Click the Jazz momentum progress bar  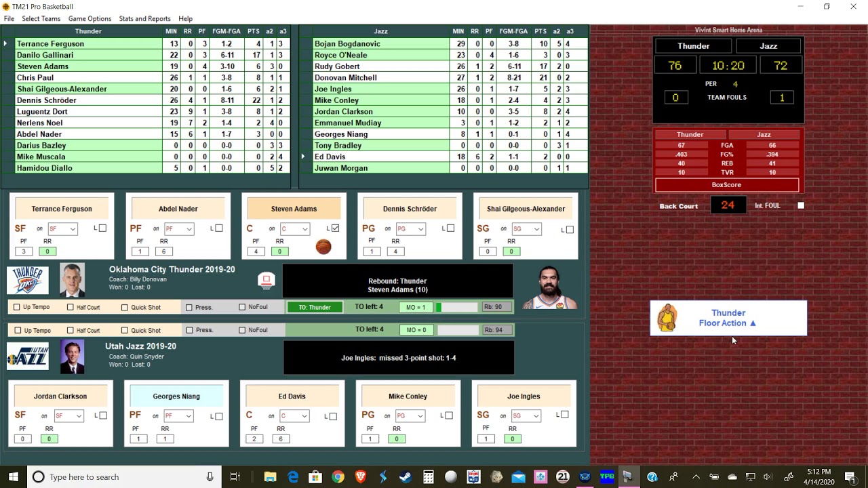pos(458,331)
